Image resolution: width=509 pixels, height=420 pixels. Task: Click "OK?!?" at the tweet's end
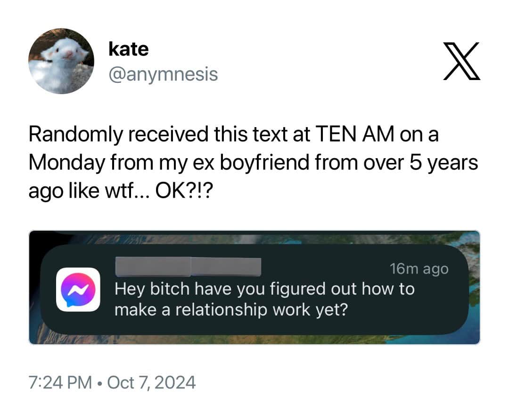(184, 191)
